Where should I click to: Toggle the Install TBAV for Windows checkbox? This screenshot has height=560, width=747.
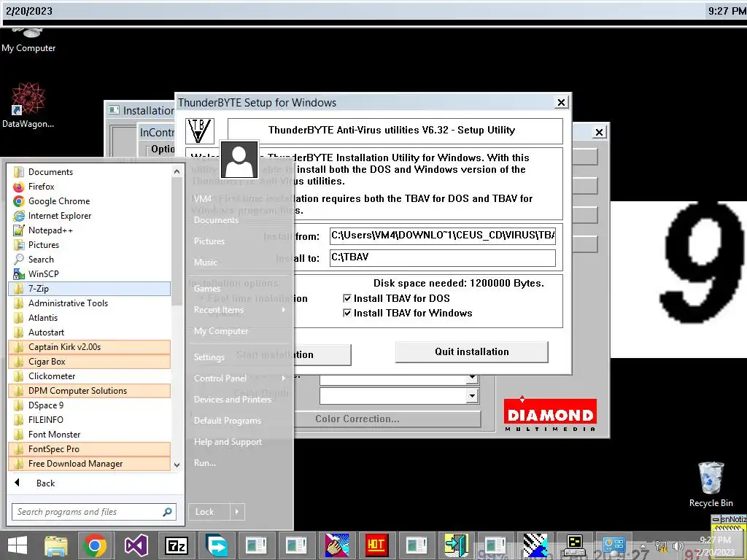[x=347, y=313]
